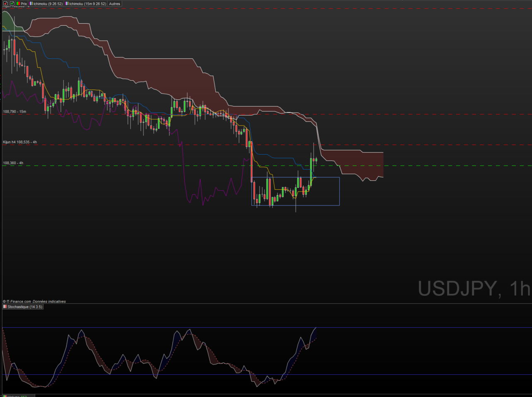Click the red down-arrow icon in top toolbar
The width and height of the screenshot is (532, 397).
[x=5, y=4]
